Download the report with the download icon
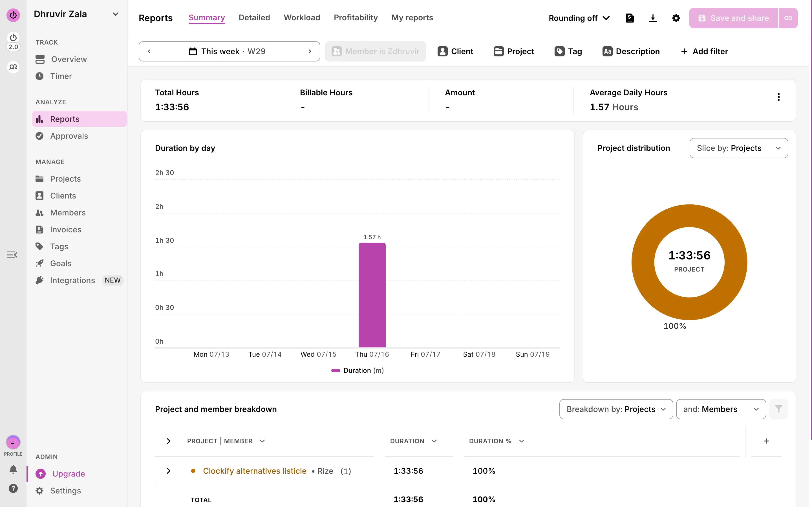 click(653, 18)
